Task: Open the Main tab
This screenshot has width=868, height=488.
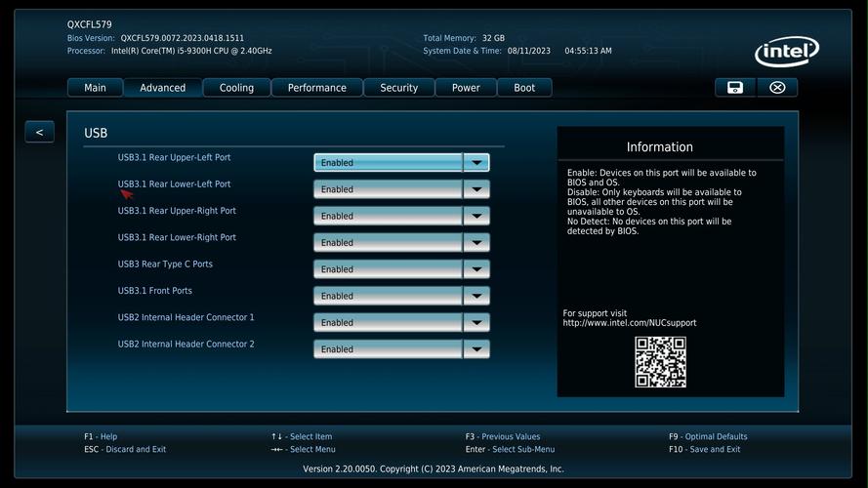Action: [95, 88]
